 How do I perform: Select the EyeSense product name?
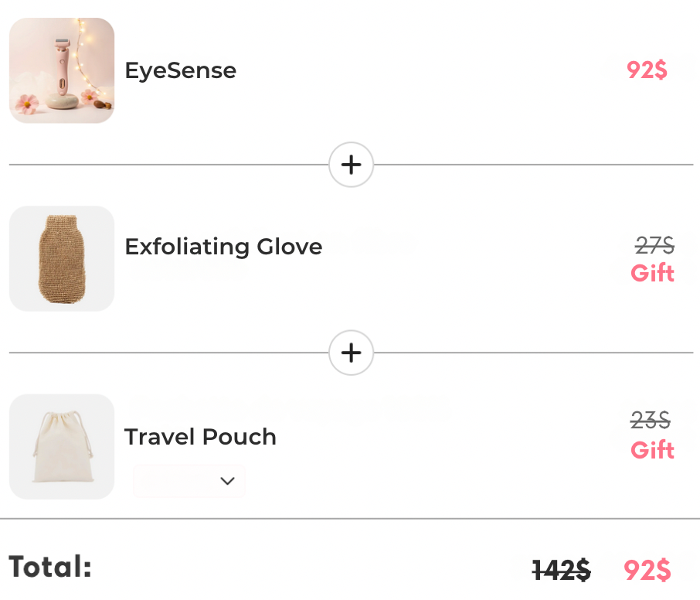(x=181, y=70)
